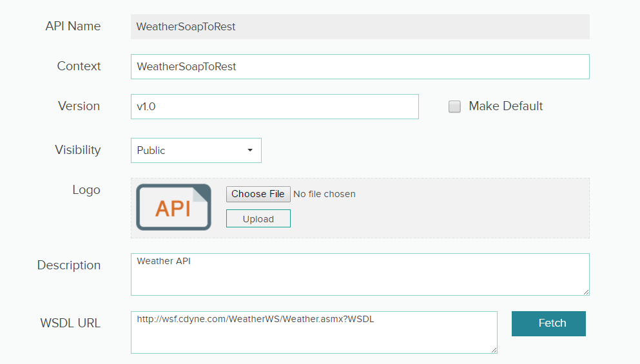Image resolution: width=640 pixels, height=364 pixels.
Task: Click inside the Description text area
Action: (360, 274)
